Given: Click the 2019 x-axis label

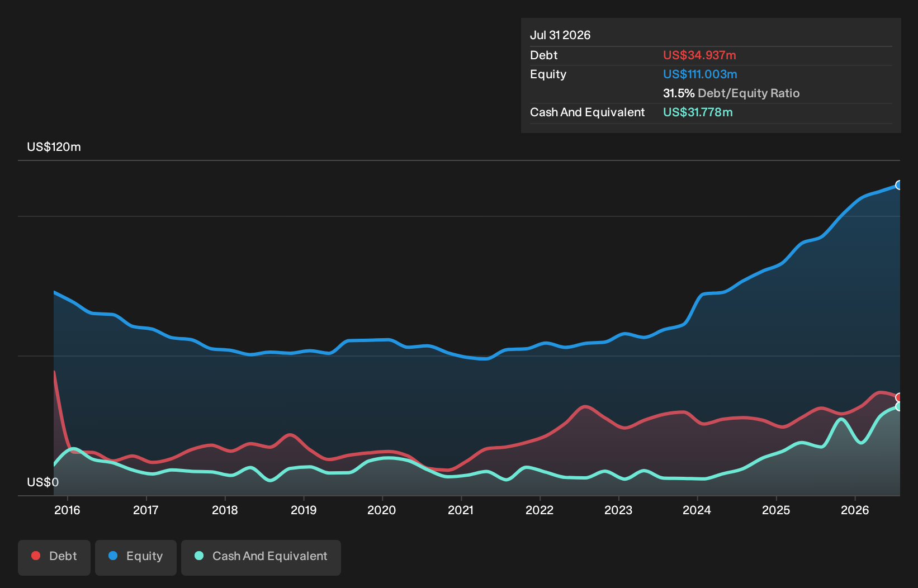Looking at the screenshot, I should tap(304, 510).
